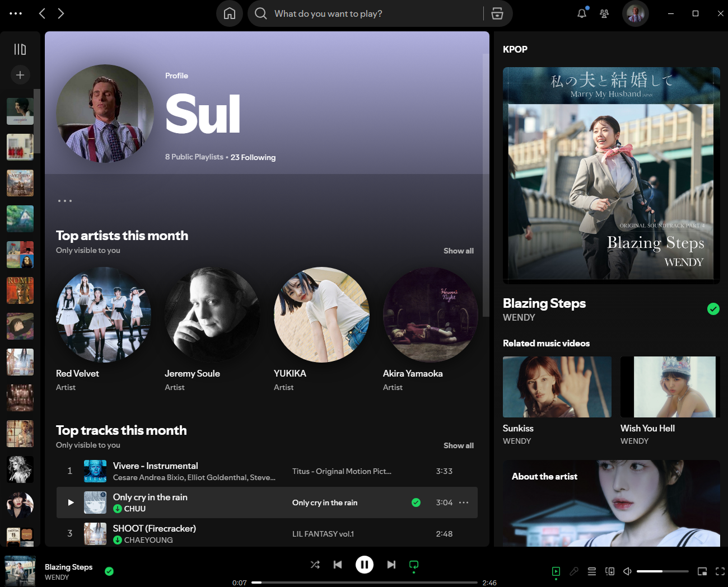Go forward with the right arrow

coord(61,13)
